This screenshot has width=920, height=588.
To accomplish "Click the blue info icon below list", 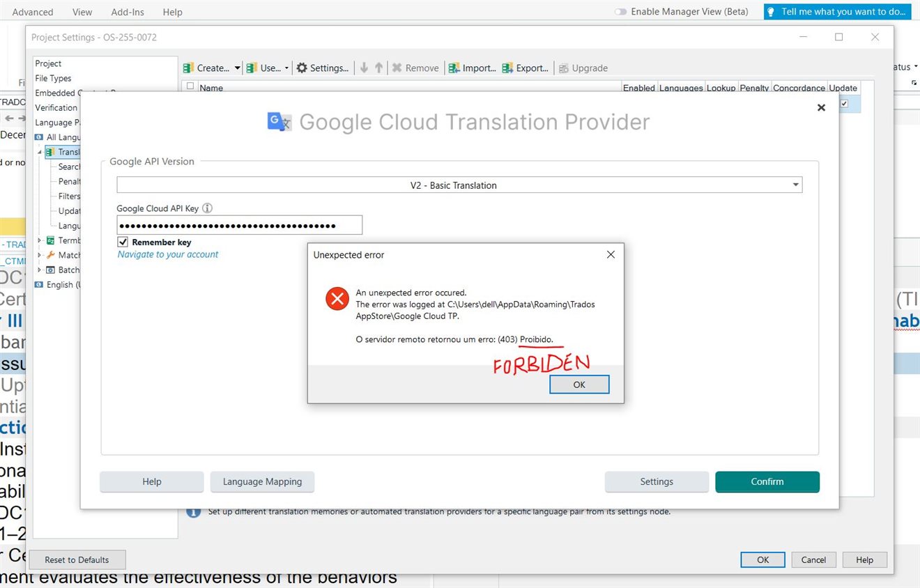I will pyautogui.click(x=194, y=511).
